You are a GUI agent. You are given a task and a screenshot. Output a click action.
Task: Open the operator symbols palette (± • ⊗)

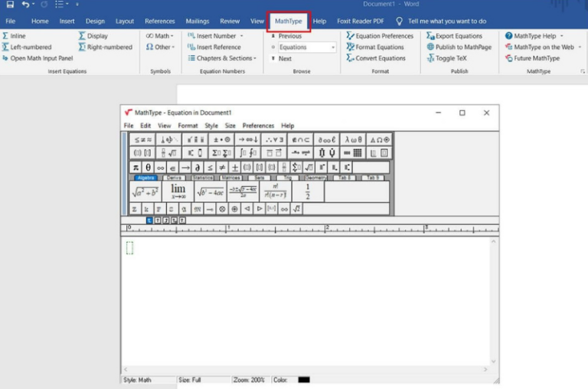221,139
